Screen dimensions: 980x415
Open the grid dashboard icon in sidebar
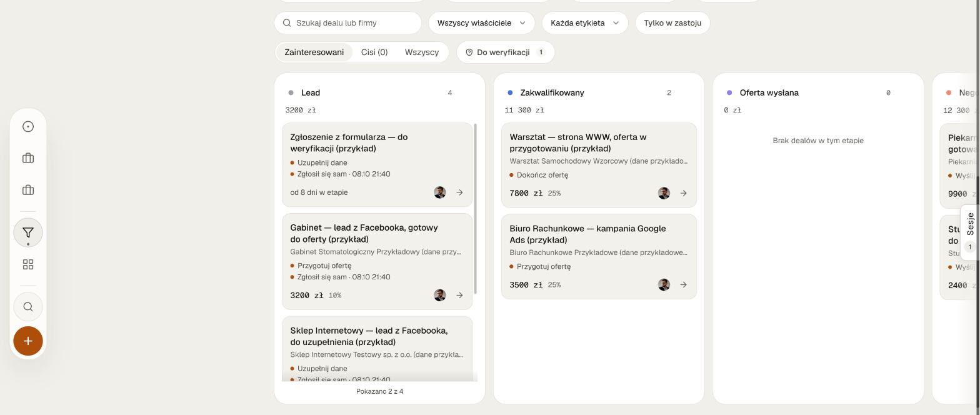(x=28, y=264)
